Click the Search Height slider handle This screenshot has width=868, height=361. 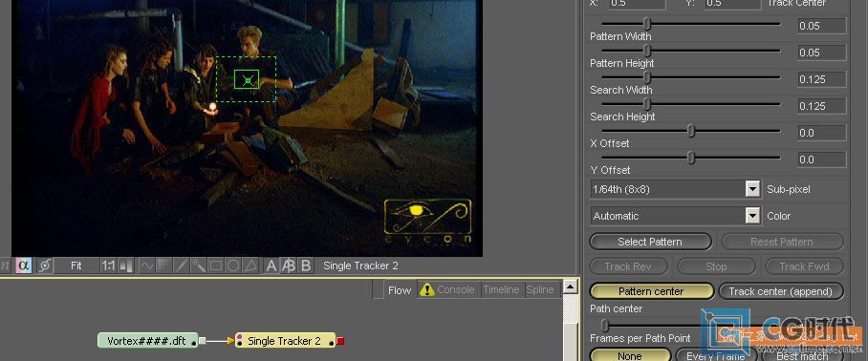[646, 104]
